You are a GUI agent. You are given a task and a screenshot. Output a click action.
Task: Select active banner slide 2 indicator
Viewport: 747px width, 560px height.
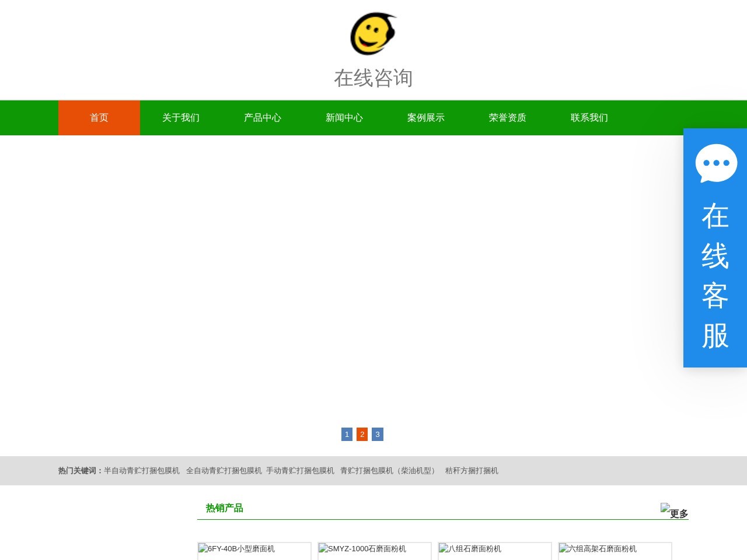point(362,434)
